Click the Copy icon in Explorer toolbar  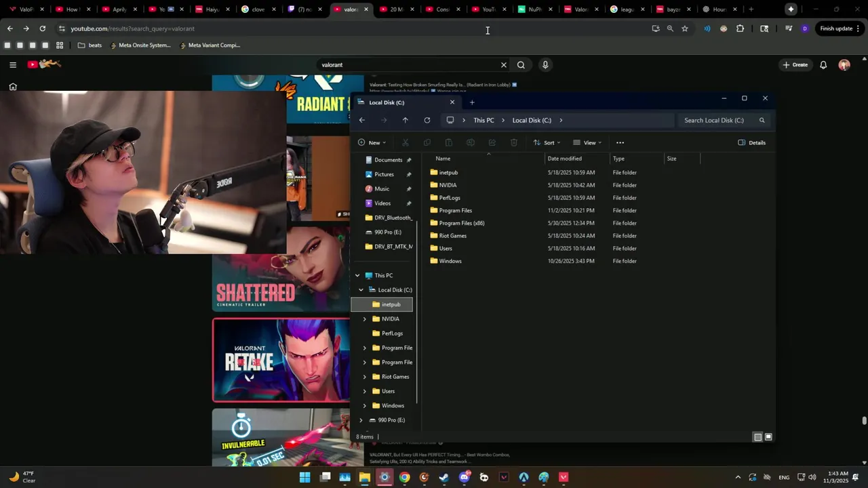427,142
